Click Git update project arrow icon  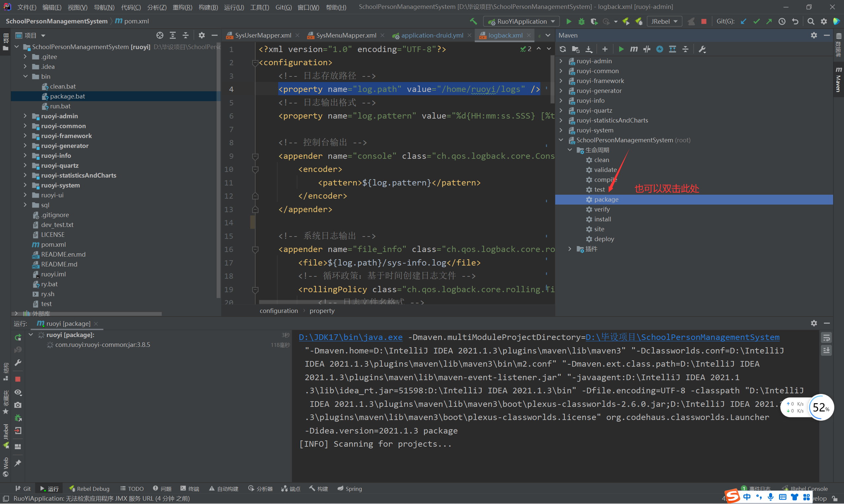[x=744, y=21]
